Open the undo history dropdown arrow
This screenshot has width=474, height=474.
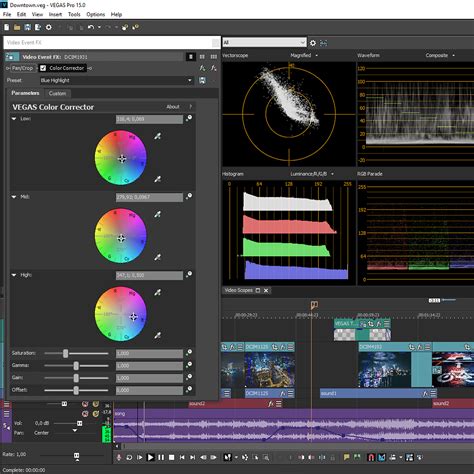coord(99,27)
